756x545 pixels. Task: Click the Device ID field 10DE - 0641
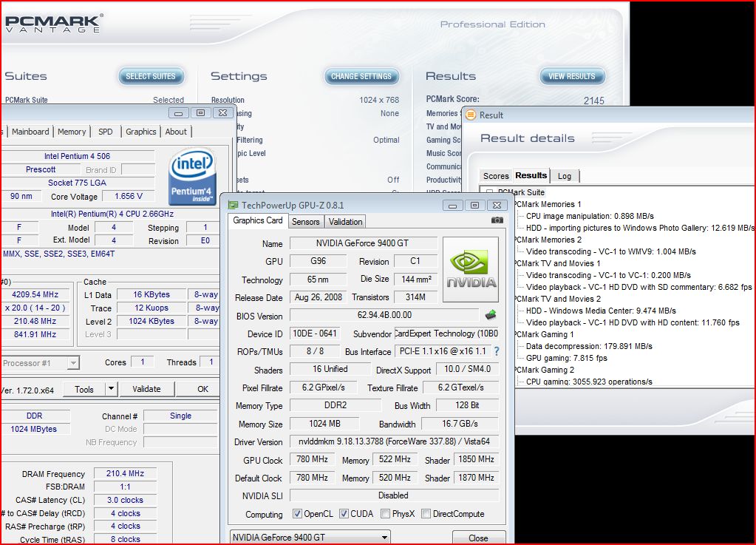click(315, 334)
